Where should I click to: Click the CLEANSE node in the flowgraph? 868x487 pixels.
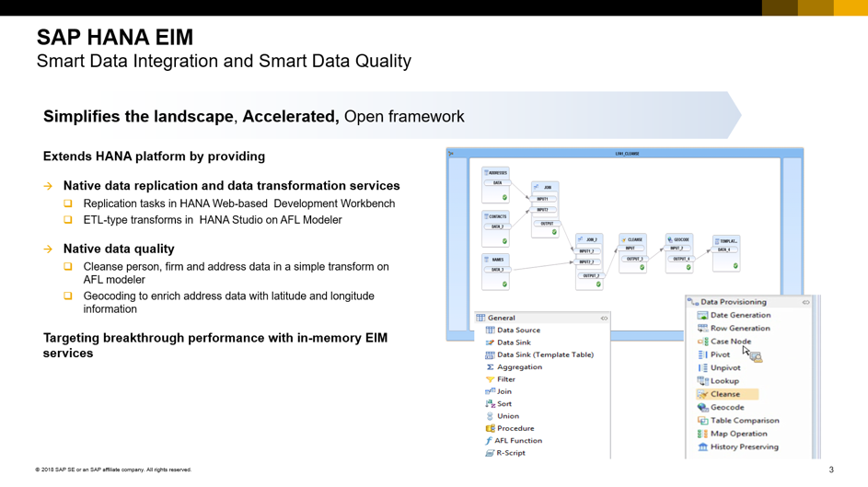click(632, 239)
